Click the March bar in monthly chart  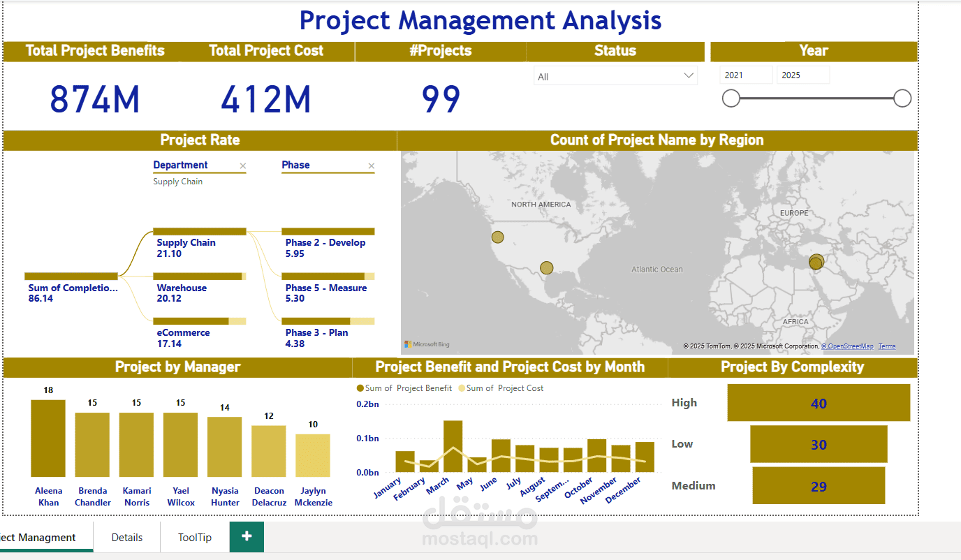click(453, 446)
